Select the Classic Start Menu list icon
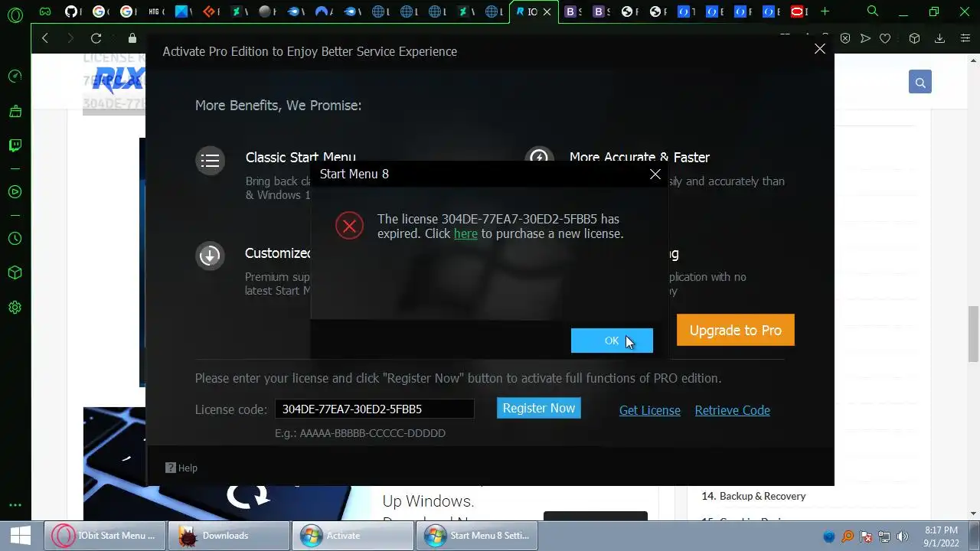980x551 pixels. pyautogui.click(x=210, y=161)
